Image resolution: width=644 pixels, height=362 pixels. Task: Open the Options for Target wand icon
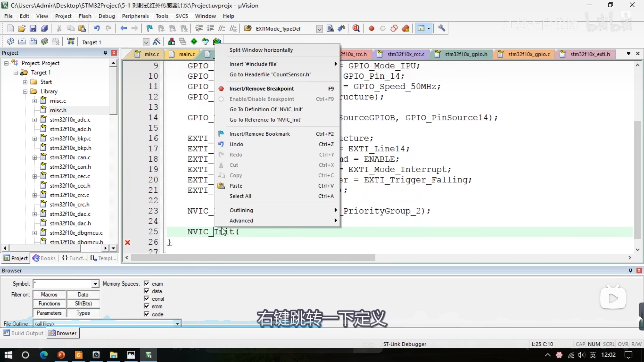[x=156, y=41]
